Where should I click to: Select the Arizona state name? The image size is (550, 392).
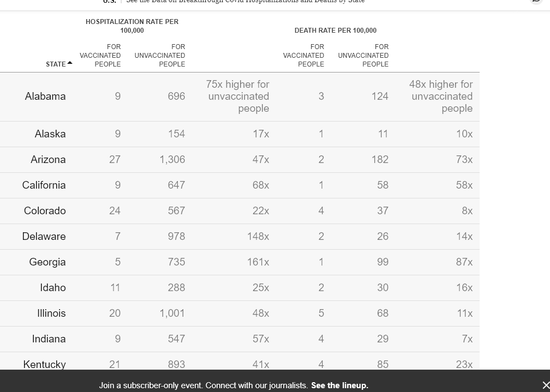coord(48,160)
